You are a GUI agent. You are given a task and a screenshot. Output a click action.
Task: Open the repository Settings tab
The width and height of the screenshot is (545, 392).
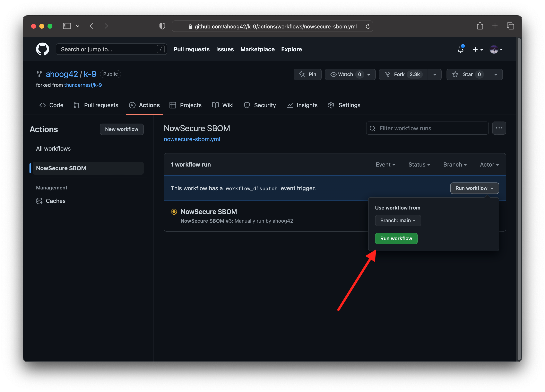tap(344, 105)
